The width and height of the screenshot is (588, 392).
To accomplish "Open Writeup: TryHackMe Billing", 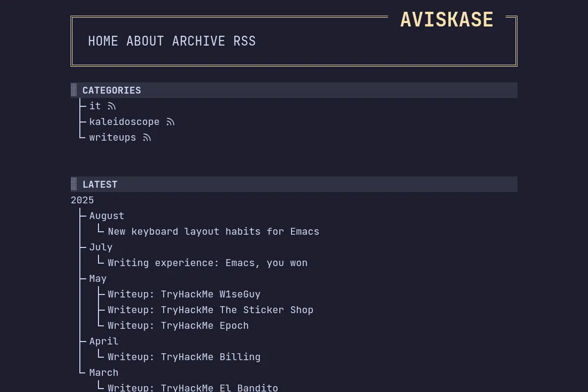I will pos(184,357).
